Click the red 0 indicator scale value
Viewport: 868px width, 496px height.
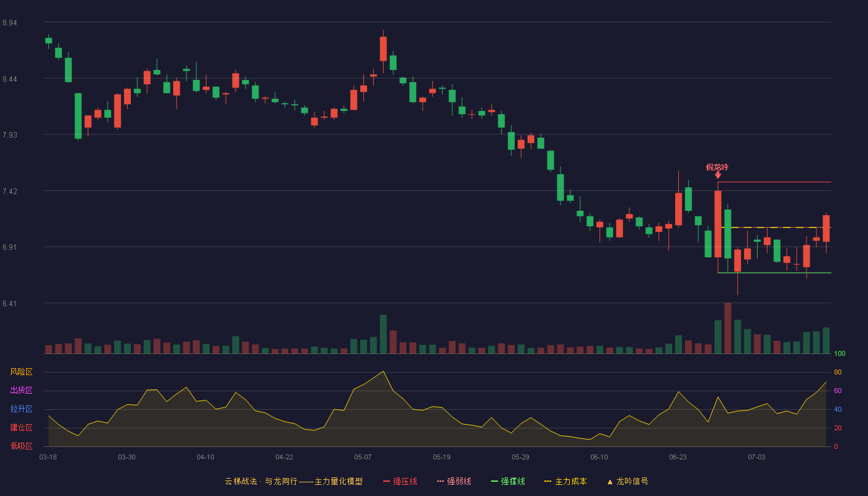(836, 446)
